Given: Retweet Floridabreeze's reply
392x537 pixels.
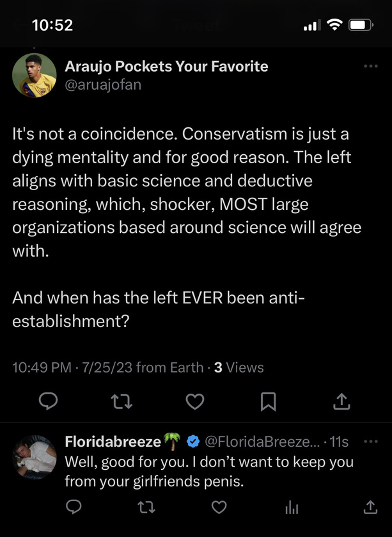Looking at the screenshot, I should click(x=146, y=507).
